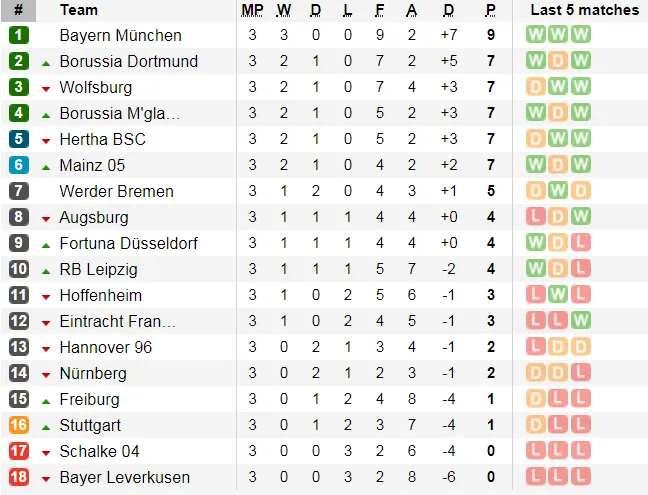Click the # rank column header

18,10
